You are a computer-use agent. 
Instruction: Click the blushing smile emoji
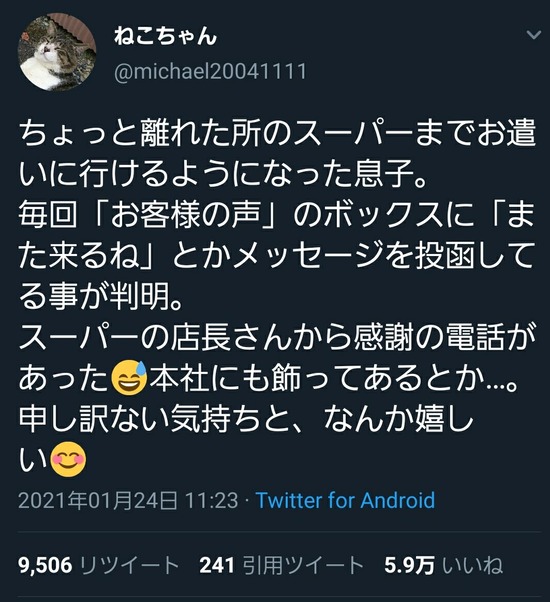point(69,459)
